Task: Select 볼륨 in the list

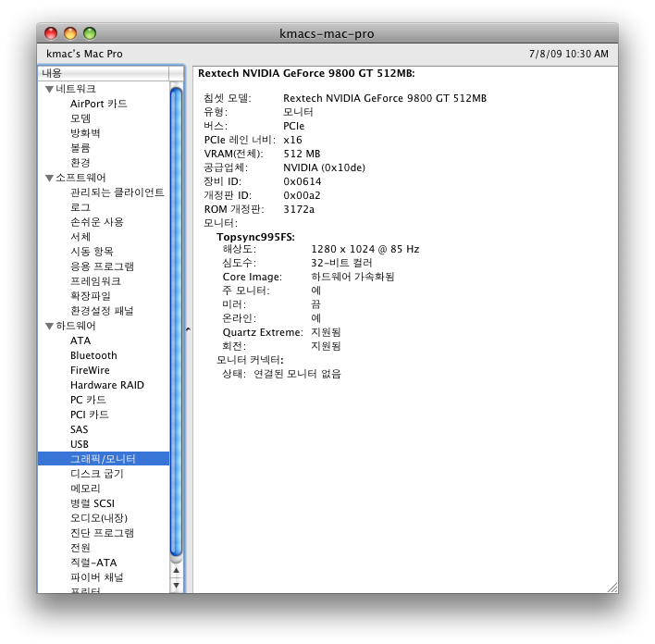Action: (x=80, y=148)
